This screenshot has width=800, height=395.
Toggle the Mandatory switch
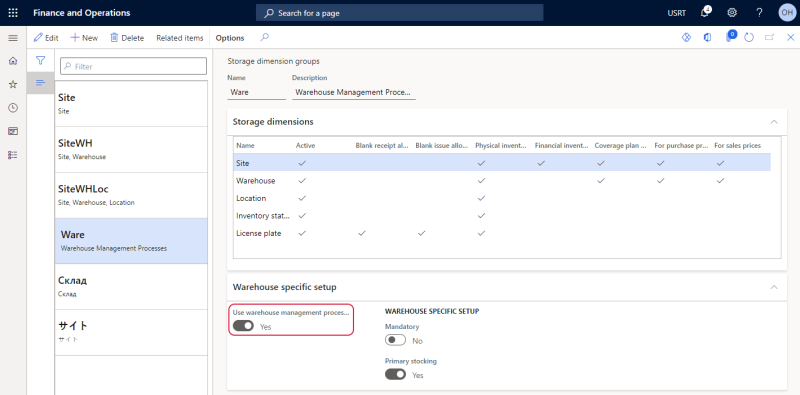[395, 340]
